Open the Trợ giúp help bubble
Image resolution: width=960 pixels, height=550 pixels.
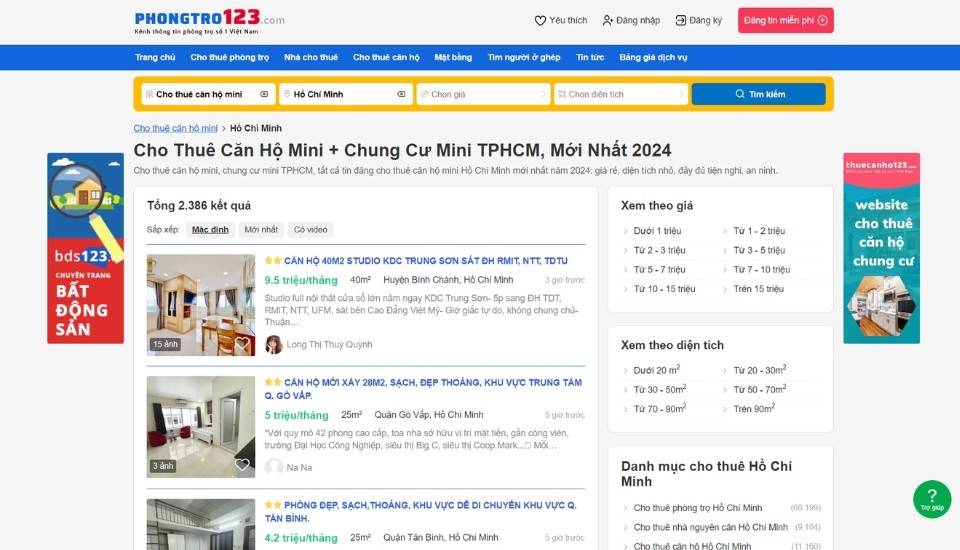(x=932, y=499)
